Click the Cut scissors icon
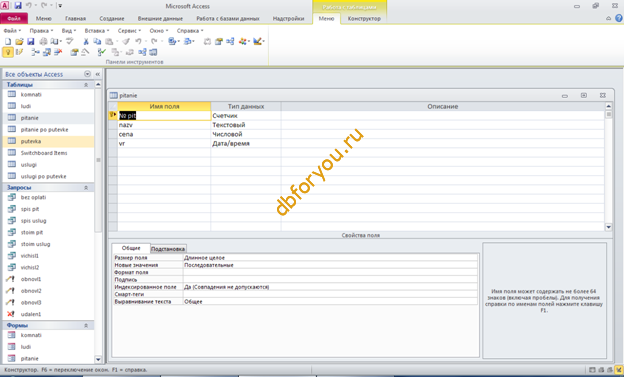The image size is (624, 377). pos(86,41)
